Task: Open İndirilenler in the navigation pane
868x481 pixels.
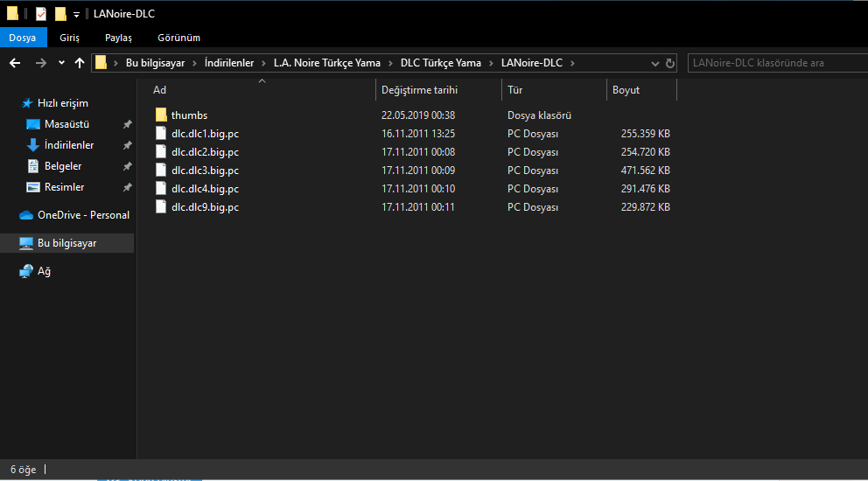Action: tap(68, 145)
